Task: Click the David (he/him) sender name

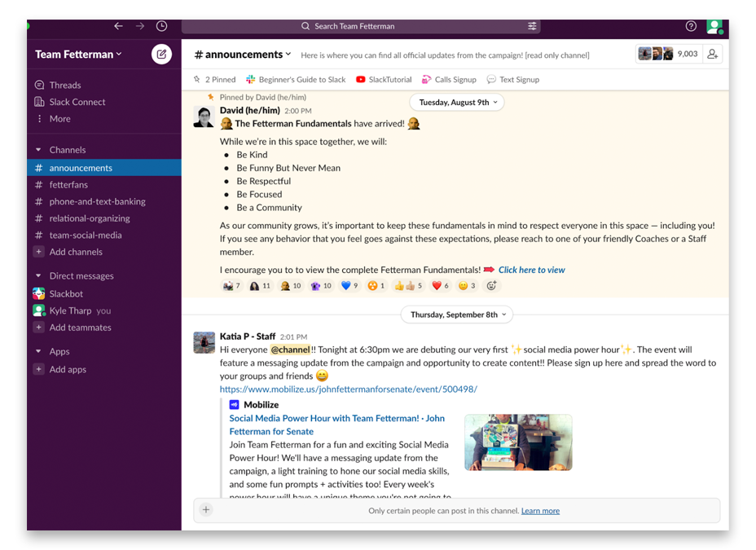Action: (x=250, y=110)
